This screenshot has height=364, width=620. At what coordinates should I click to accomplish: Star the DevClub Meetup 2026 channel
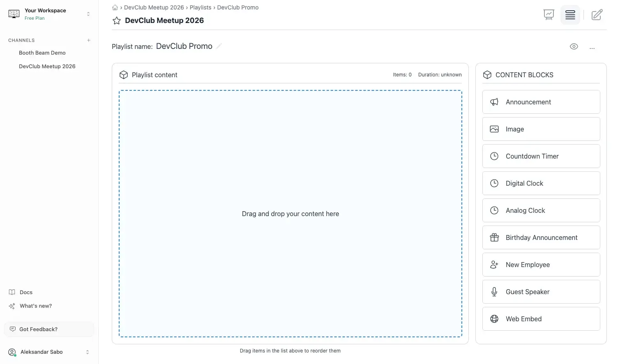(117, 21)
